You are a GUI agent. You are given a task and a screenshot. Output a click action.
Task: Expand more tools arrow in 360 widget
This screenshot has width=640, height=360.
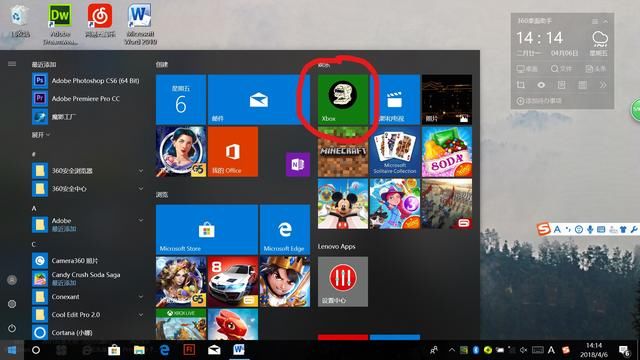click(x=603, y=85)
